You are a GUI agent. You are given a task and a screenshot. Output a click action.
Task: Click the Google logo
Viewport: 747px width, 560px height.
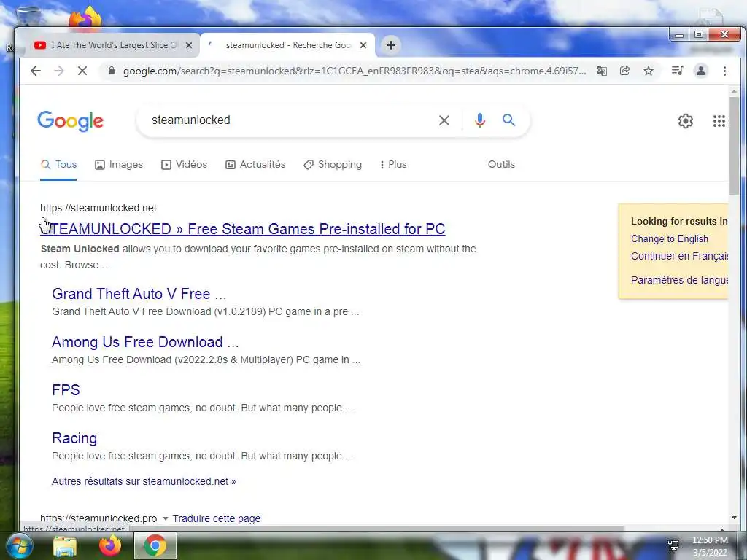tap(71, 121)
